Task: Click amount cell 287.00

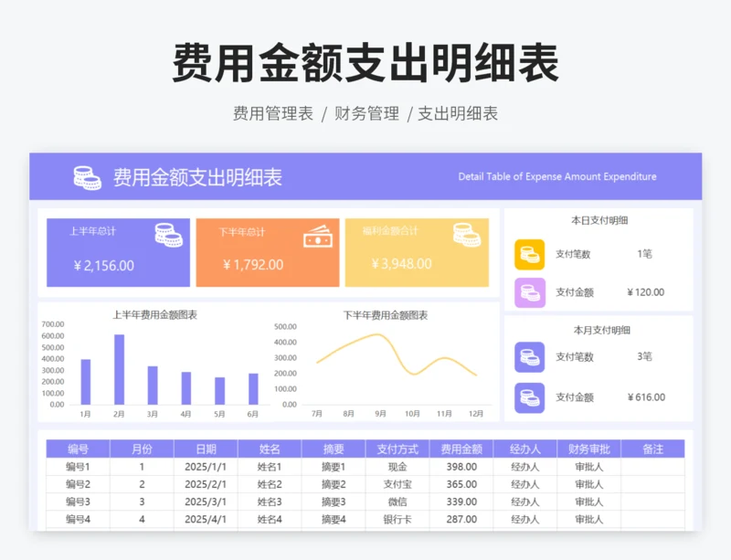Action: 461,519
